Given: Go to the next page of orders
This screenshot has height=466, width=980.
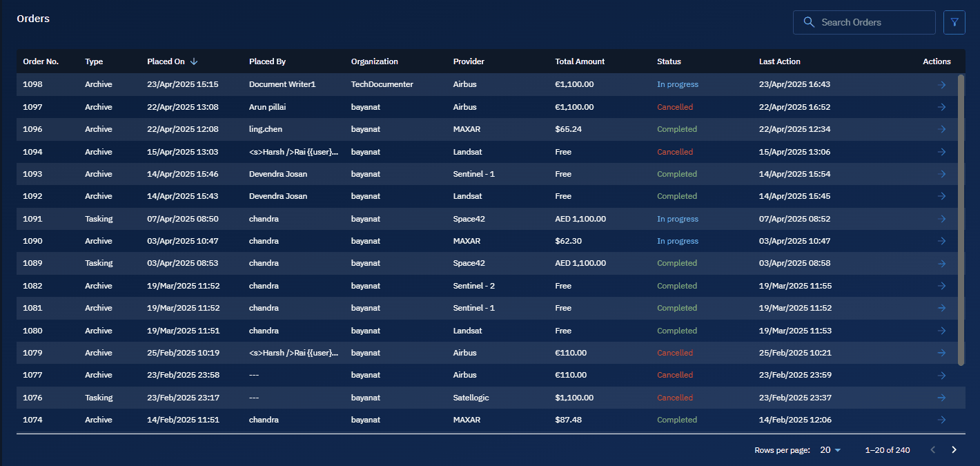Looking at the screenshot, I should coord(954,450).
